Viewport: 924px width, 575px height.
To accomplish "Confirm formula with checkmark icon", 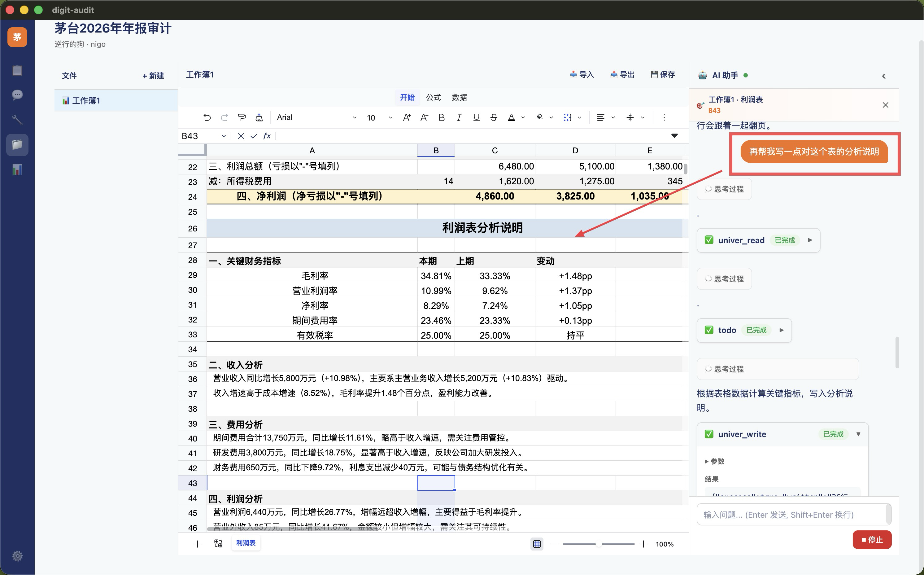I will pos(254,136).
